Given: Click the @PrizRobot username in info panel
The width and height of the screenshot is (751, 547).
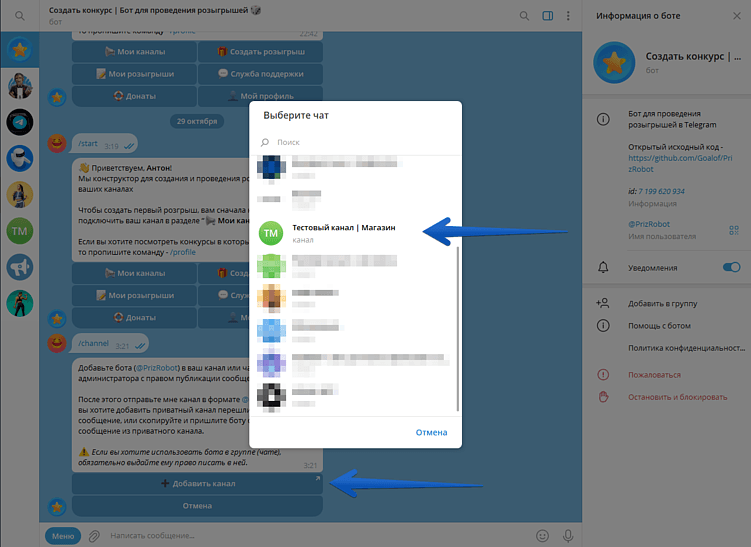Looking at the screenshot, I should (649, 224).
